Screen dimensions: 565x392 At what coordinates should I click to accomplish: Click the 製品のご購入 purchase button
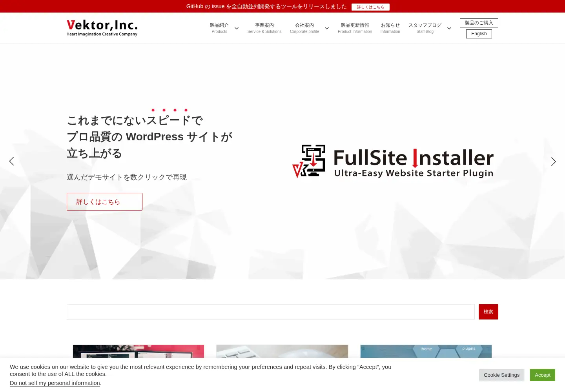click(x=479, y=23)
